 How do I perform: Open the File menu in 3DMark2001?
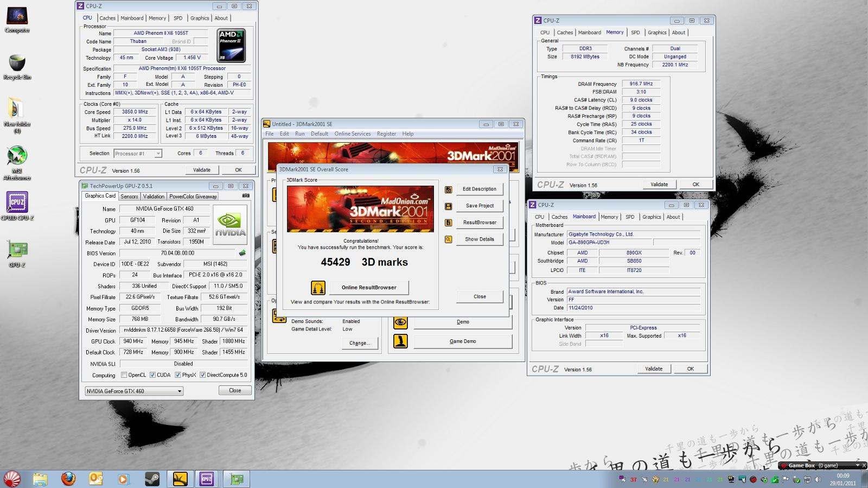click(x=270, y=134)
